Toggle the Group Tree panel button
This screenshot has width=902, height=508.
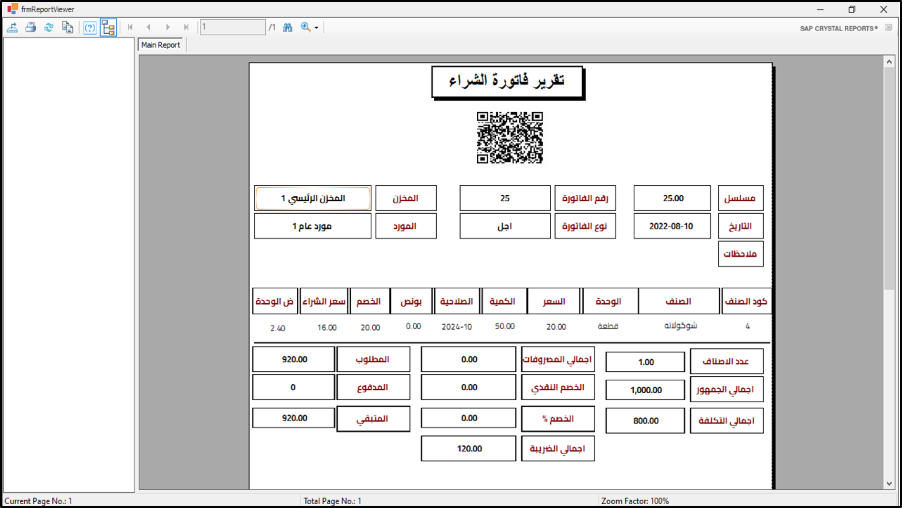click(x=108, y=27)
